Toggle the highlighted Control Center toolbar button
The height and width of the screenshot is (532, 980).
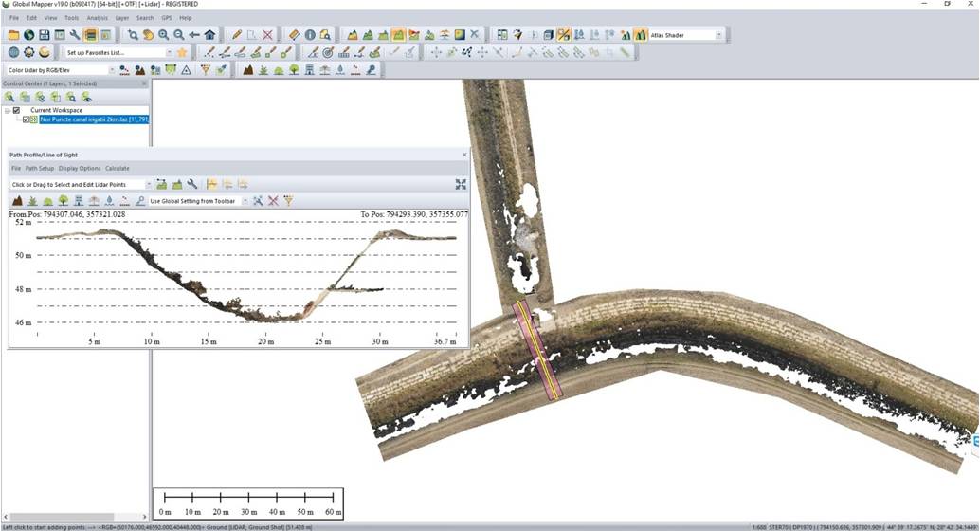point(90,35)
